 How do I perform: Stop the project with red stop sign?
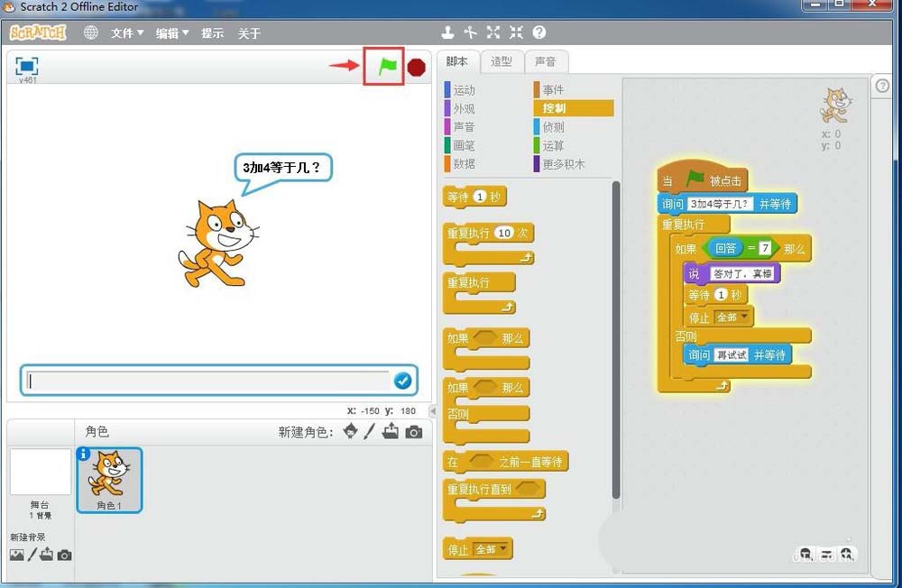click(x=416, y=68)
